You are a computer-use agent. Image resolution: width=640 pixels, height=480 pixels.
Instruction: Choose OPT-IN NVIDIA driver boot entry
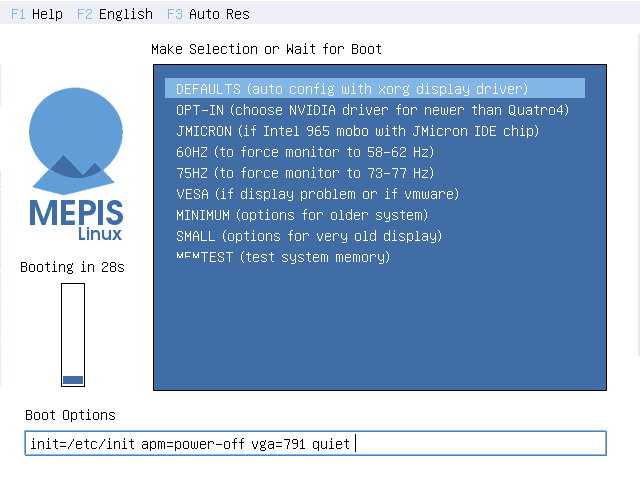[x=372, y=110]
